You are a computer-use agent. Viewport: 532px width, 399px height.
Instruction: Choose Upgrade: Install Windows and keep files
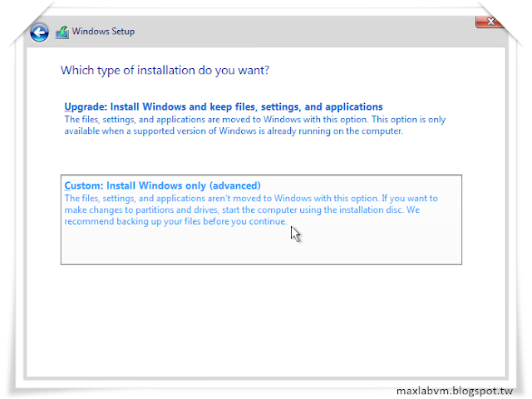[x=224, y=107]
